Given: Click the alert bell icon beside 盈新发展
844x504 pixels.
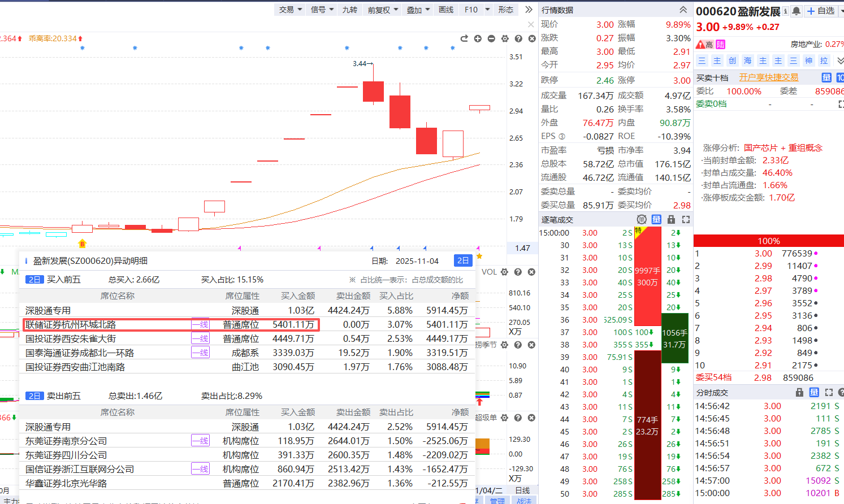Looking at the screenshot, I should coord(797,11).
